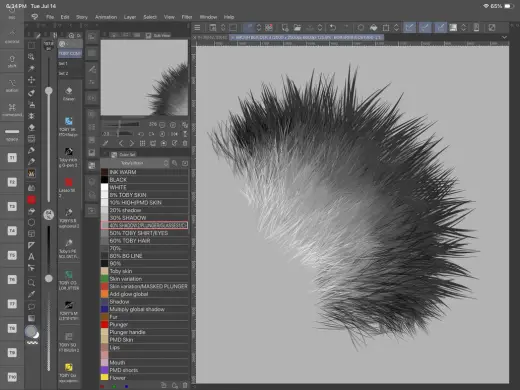Click the brush size slider handle

(49, 91)
